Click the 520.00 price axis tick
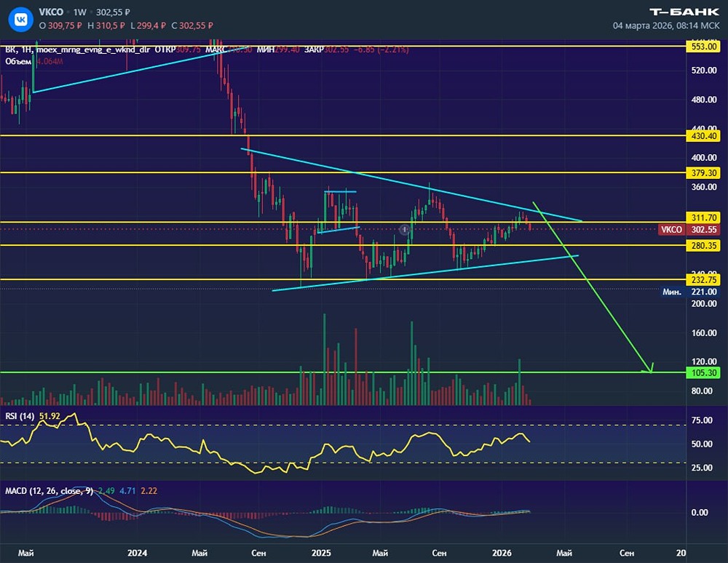Image resolution: width=728 pixels, height=563 pixels. point(704,71)
